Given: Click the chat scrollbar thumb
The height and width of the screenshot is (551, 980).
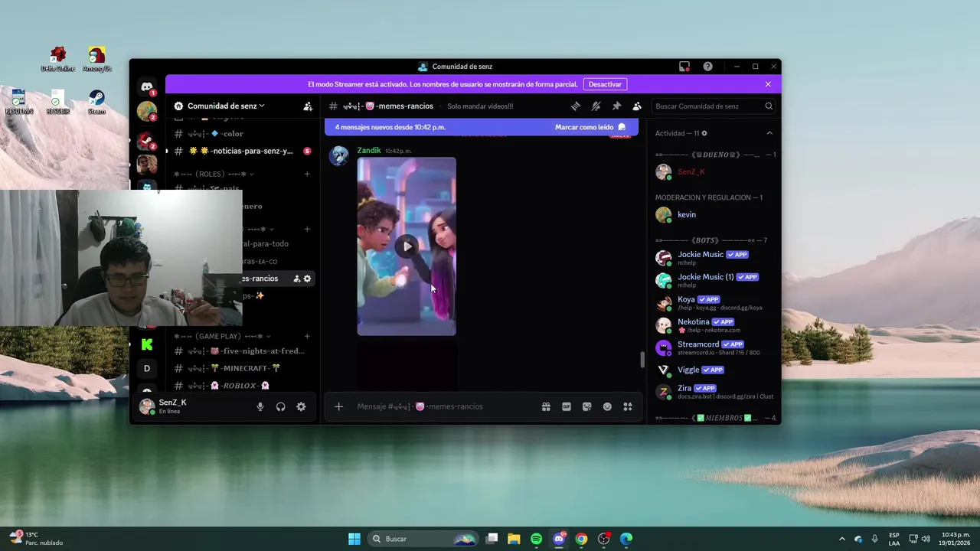Looking at the screenshot, I should click(x=642, y=360).
